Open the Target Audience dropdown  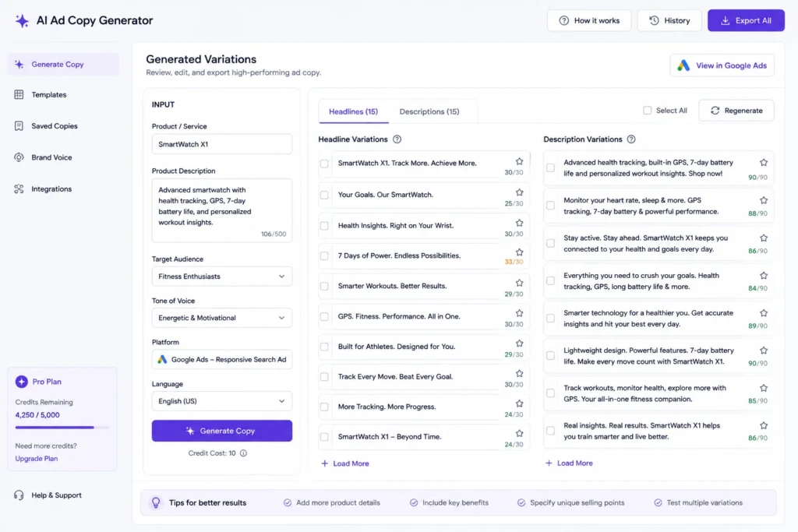point(222,277)
